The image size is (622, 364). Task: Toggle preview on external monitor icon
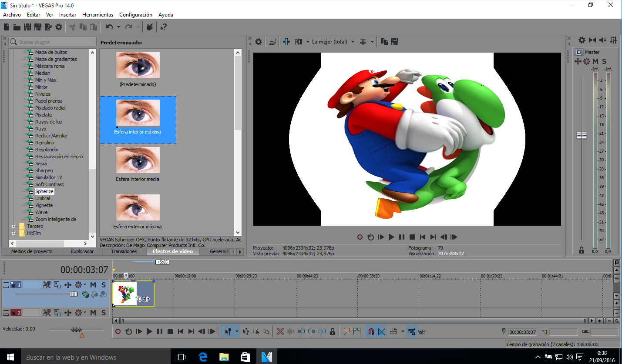272,42
